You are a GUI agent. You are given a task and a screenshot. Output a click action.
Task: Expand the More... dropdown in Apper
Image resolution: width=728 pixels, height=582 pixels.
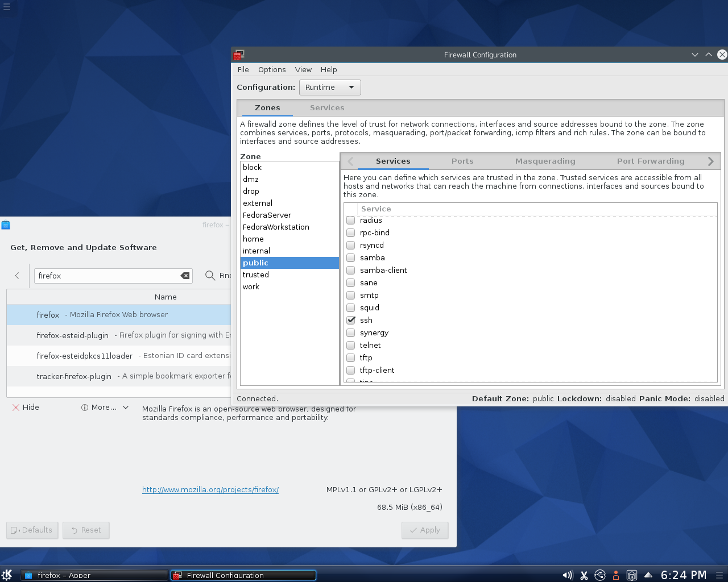[105, 407]
